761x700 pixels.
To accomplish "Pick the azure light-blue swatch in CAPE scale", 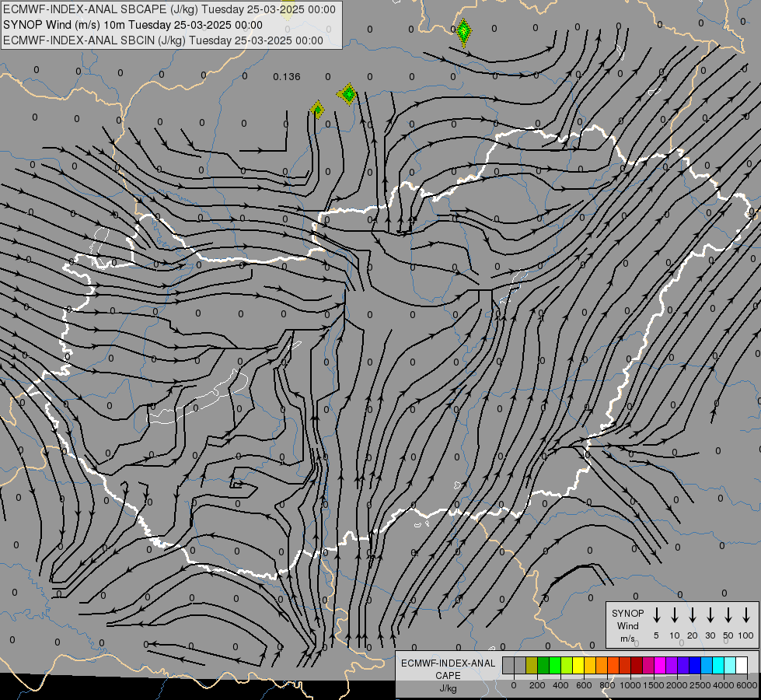I will click(707, 665).
